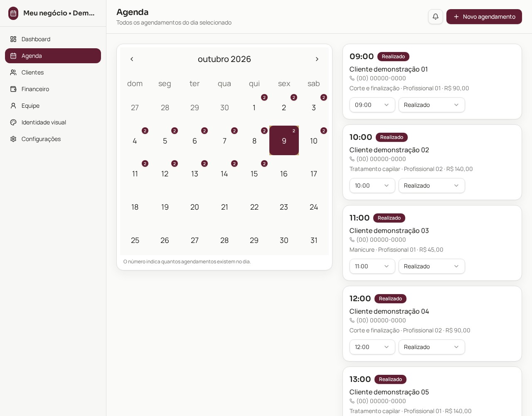Open the 12:00 time dropdown

(x=372, y=347)
